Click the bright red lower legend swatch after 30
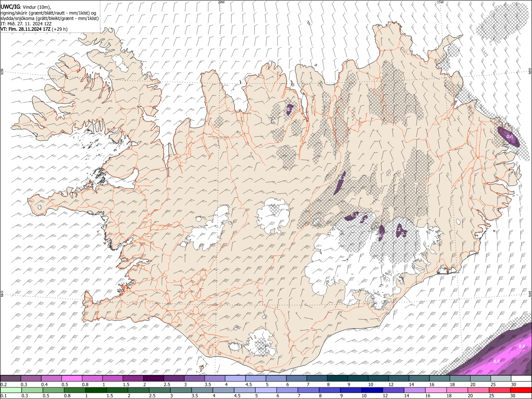 tap(520, 390)
